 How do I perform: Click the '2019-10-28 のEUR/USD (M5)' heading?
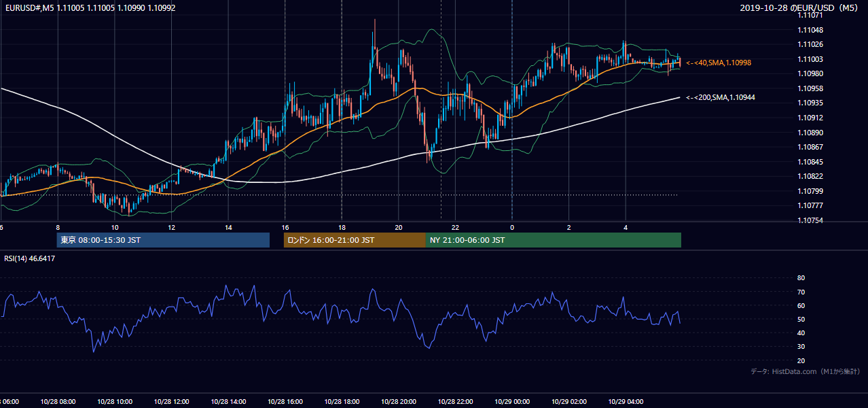coord(799,7)
